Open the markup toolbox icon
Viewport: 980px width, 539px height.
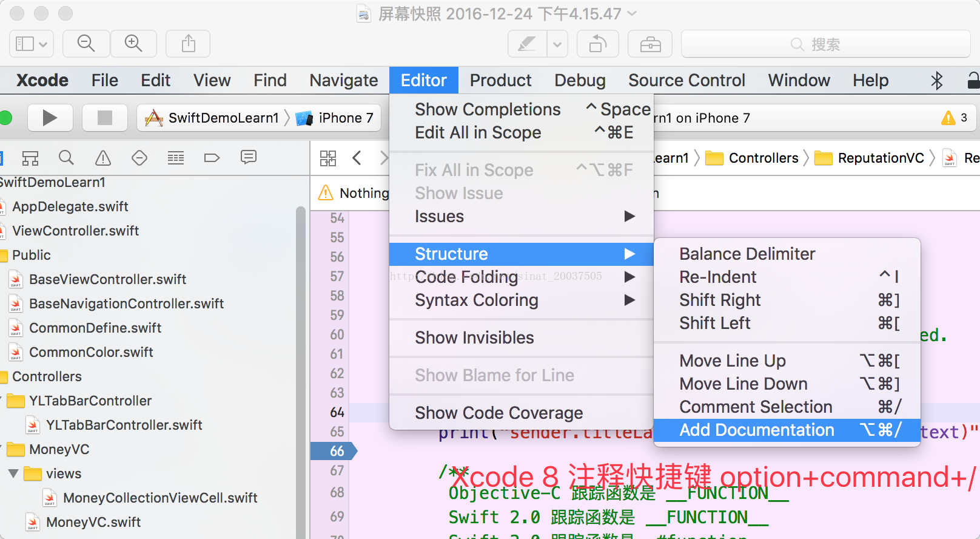650,44
